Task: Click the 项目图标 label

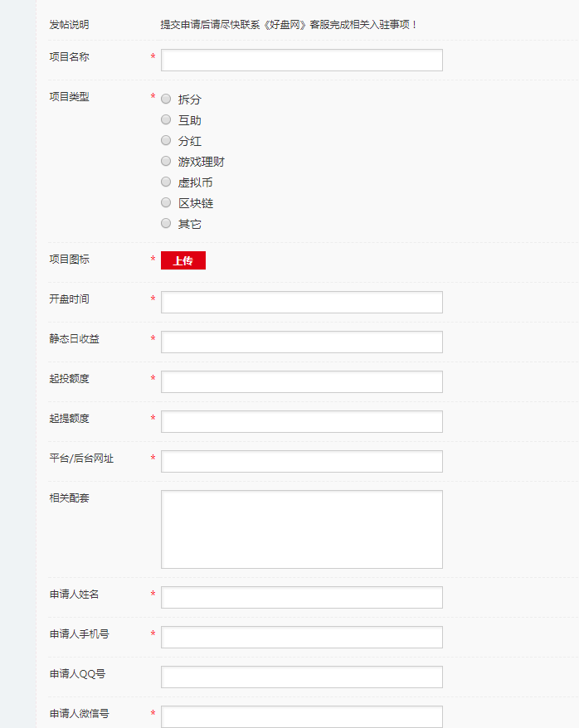Action: [x=69, y=259]
